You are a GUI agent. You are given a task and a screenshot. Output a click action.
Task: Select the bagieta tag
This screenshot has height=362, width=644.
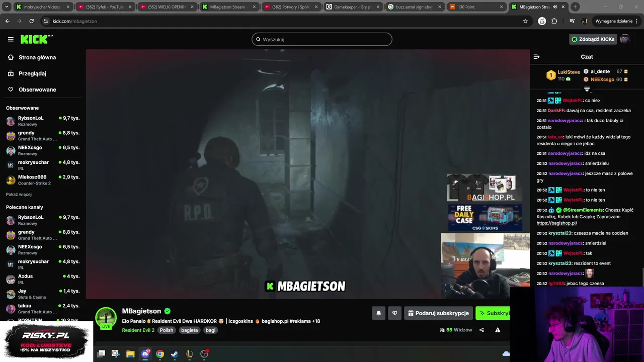pos(189,330)
